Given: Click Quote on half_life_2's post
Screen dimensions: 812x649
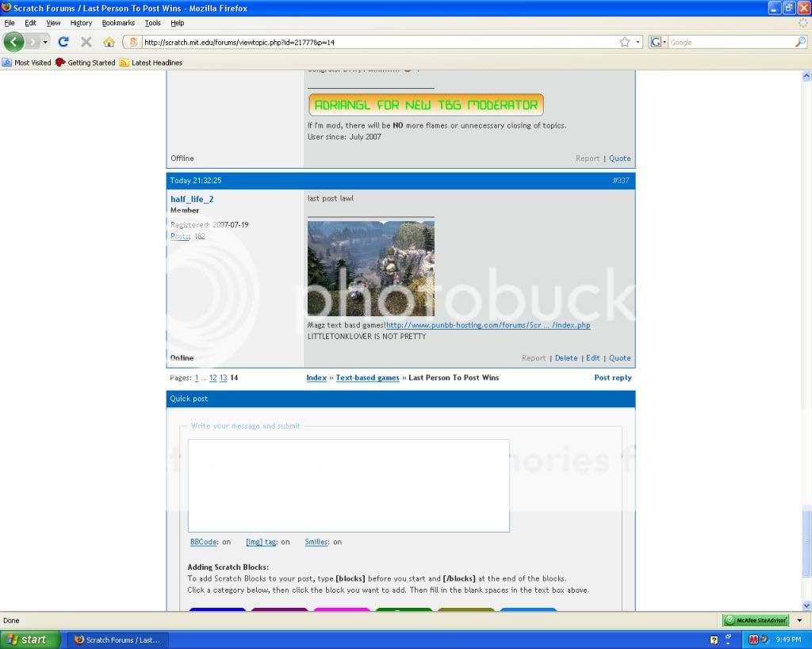Looking at the screenshot, I should point(619,358).
